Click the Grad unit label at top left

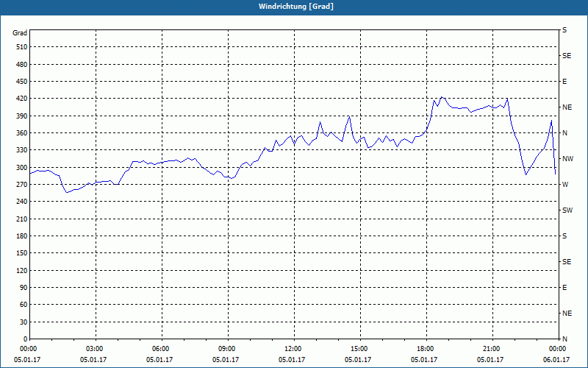pyautogui.click(x=20, y=33)
